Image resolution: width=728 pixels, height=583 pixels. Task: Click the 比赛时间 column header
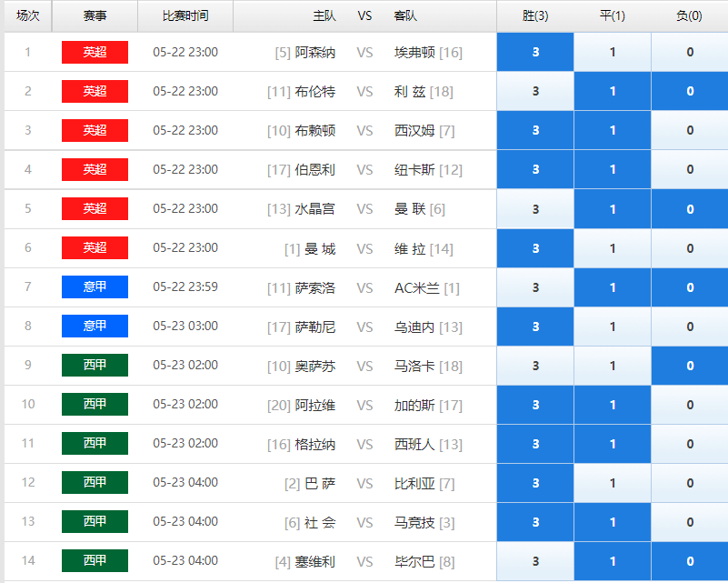185,16
